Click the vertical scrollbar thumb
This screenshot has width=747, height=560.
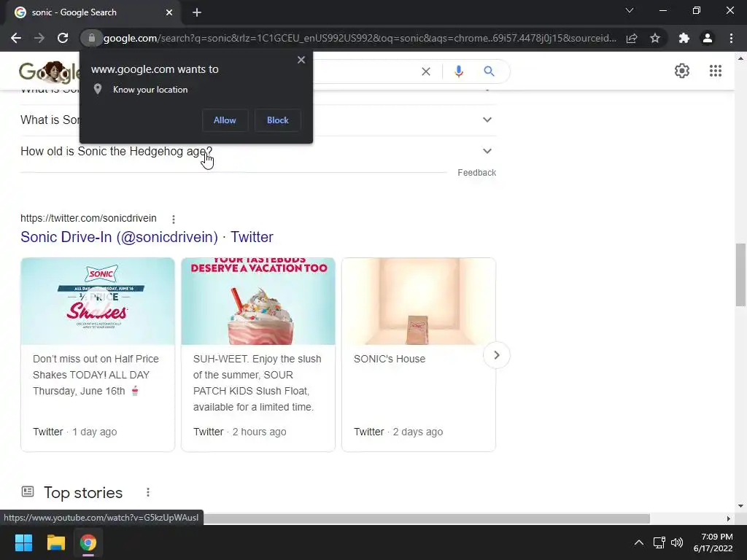pyautogui.click(x=740, y=275)
